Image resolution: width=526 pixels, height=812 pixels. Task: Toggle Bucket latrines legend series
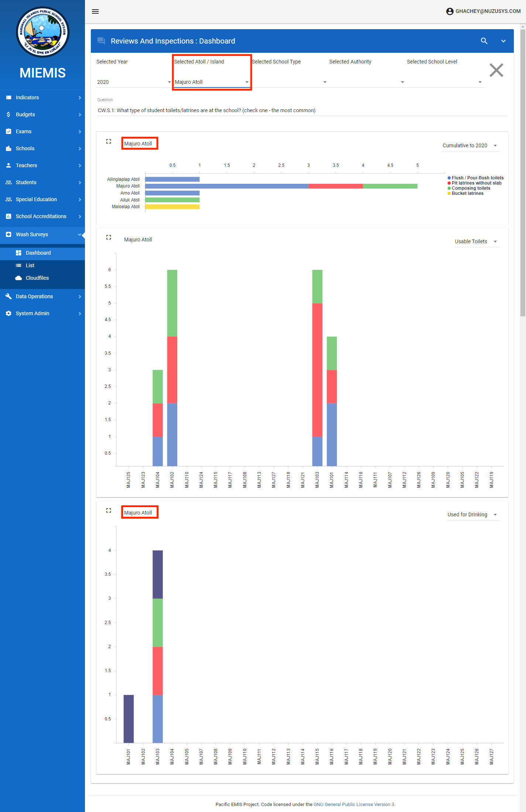[x=467, y=193]
